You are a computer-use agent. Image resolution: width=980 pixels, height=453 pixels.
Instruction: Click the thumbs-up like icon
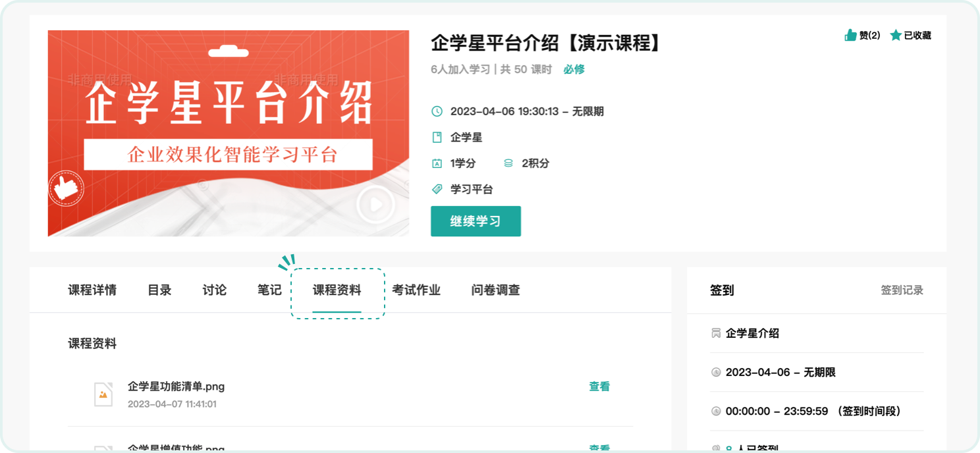click(850, 36)
